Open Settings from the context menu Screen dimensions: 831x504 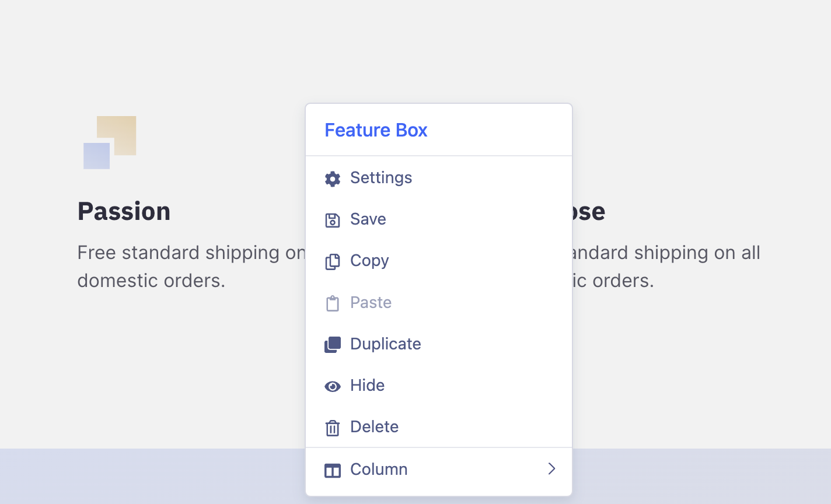[x=381, y=178]
